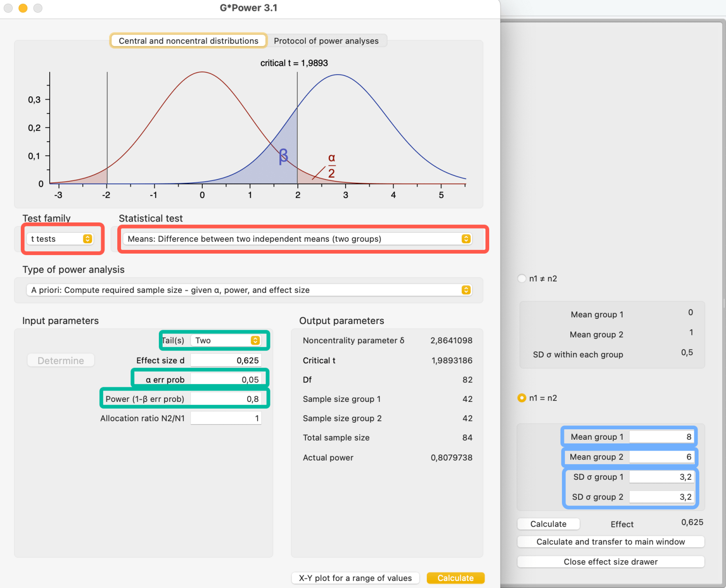Switch to Central and noncentral distributions tab
Viewport: 726px width, 588px height.
tap(189, 41)
